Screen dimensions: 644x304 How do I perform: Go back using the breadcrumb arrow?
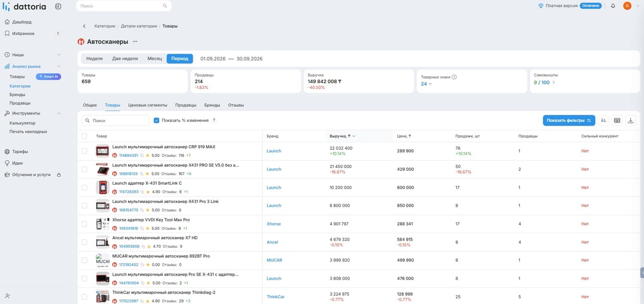click(84, 26)
